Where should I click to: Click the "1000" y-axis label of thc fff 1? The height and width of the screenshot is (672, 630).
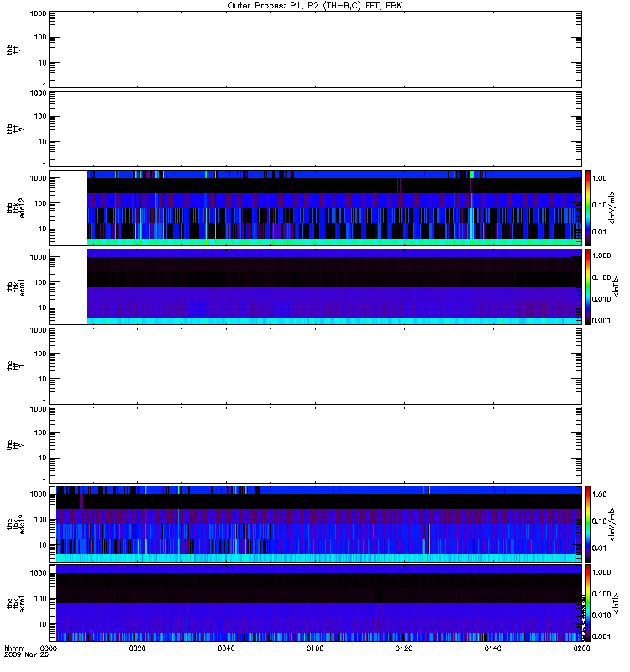(x=38, y=330)
